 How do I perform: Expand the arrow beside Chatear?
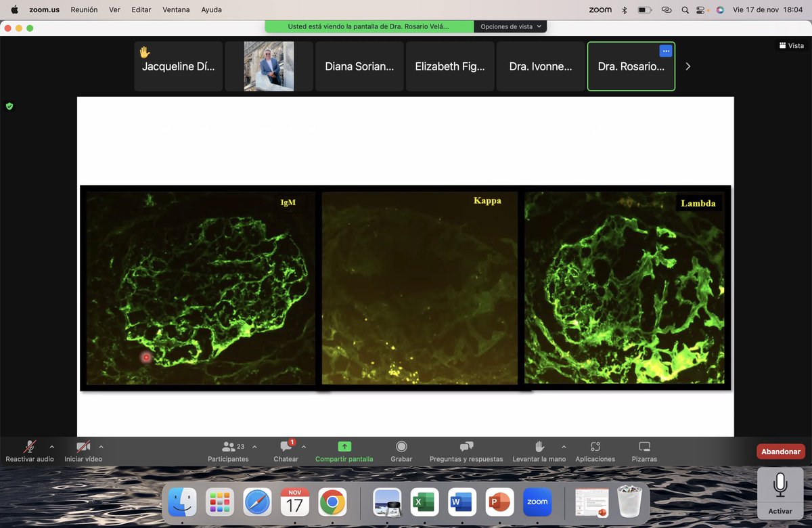(x=303, y=447)
